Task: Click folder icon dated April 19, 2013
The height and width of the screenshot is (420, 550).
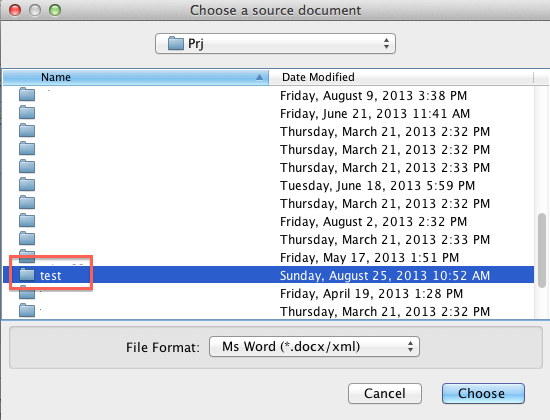Action: (x=27, y=293)
